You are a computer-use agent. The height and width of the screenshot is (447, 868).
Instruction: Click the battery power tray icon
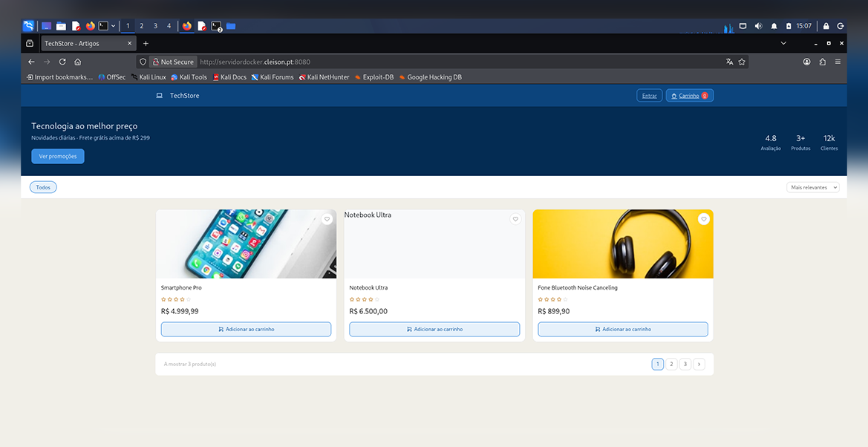coord(789,26)
